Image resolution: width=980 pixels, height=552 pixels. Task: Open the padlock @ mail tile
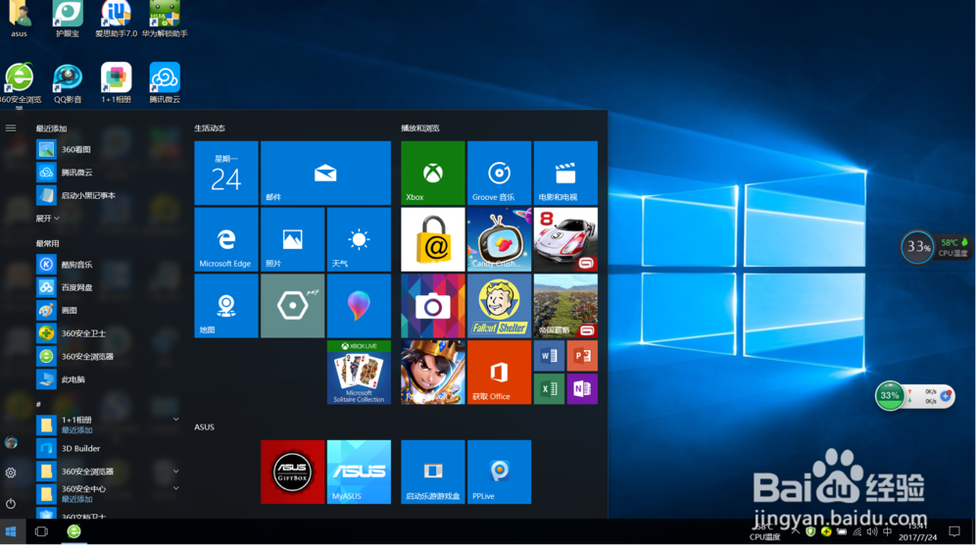(434, 240)
